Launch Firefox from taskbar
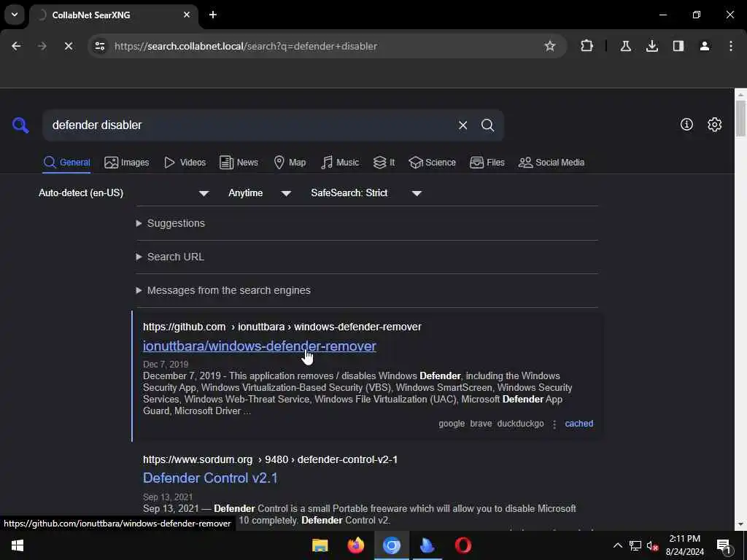The height and width of the screenshot is (560, 747). 355,545
